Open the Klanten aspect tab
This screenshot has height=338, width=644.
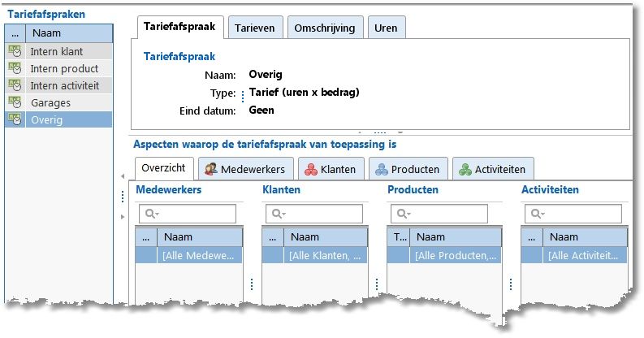click(331, 169)
